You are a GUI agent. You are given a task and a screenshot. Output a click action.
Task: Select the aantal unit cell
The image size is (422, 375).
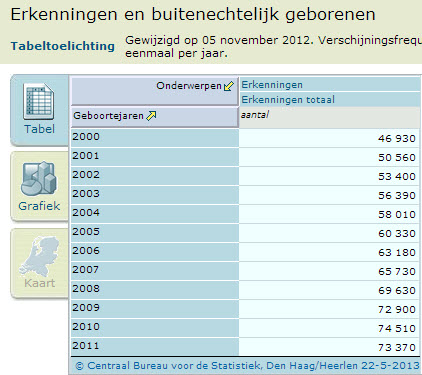(x=329, y=117)
